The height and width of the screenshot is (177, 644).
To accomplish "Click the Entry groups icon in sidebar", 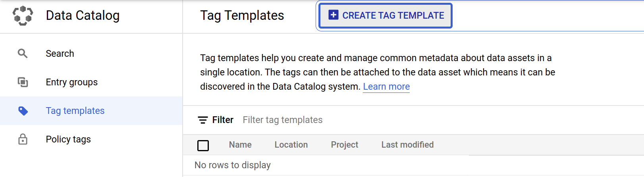I will point(23,82).
